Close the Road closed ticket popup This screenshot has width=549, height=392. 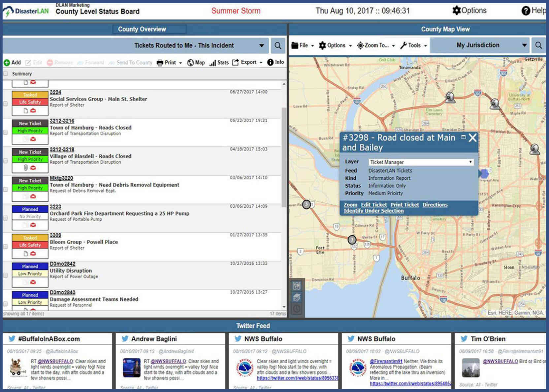472,138
